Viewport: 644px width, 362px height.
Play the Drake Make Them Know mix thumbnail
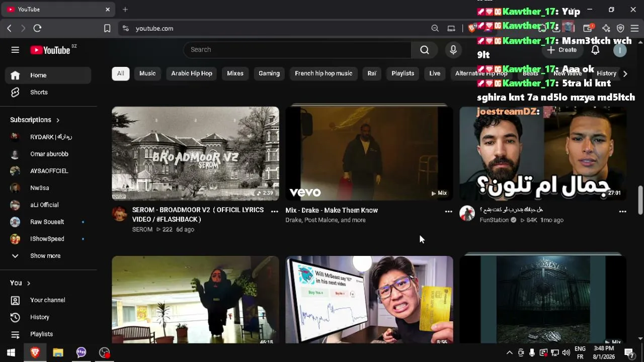click(369, 153)
